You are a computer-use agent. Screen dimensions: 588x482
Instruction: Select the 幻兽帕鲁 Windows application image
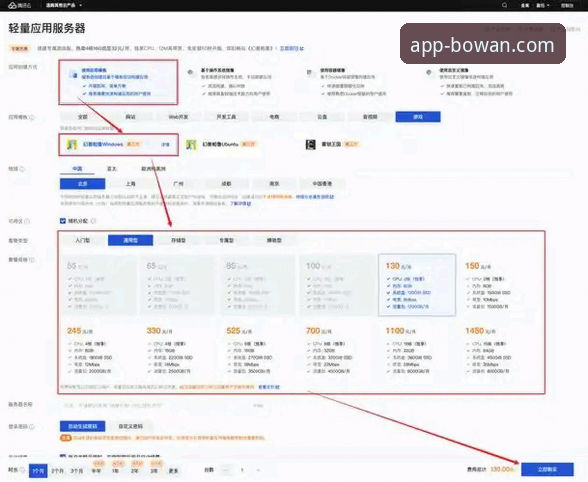(118, 144)
